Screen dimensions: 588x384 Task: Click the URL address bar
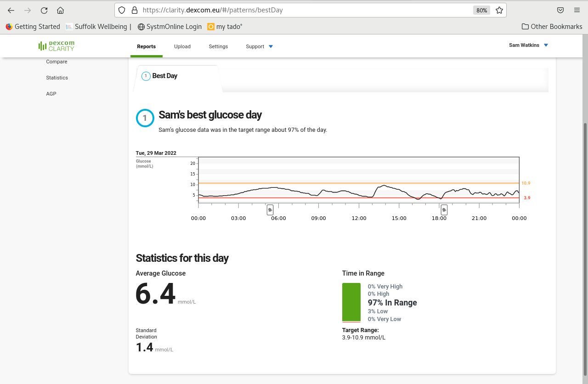coord(303,10)
